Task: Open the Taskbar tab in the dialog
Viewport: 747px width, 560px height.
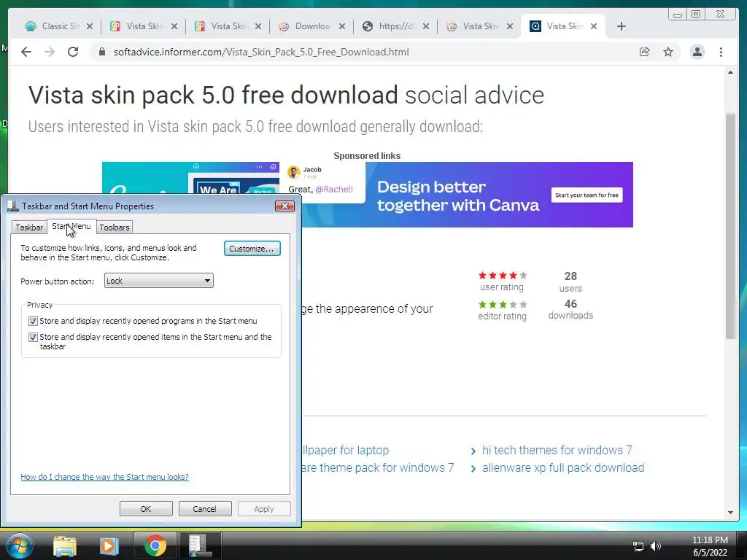Action: [29, 227]
